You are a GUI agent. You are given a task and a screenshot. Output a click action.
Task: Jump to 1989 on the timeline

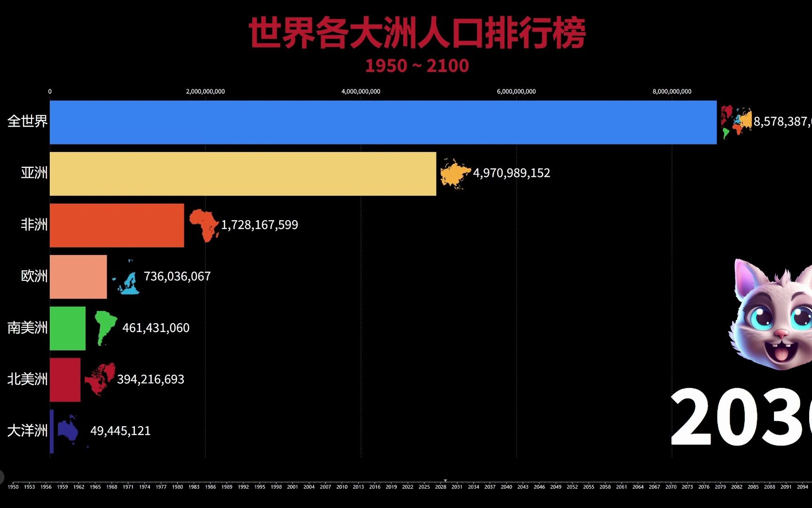tap(227, 487)
